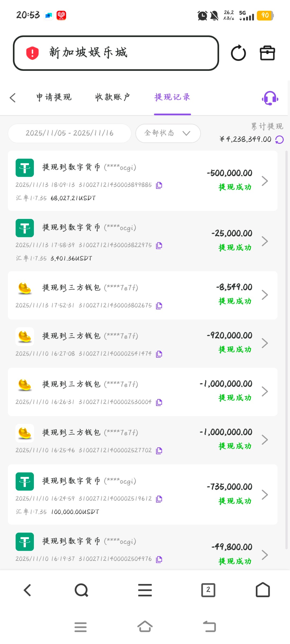Copy order number ending in 2541474
This screenshot has height=644, width=290.
coord(159,354)
